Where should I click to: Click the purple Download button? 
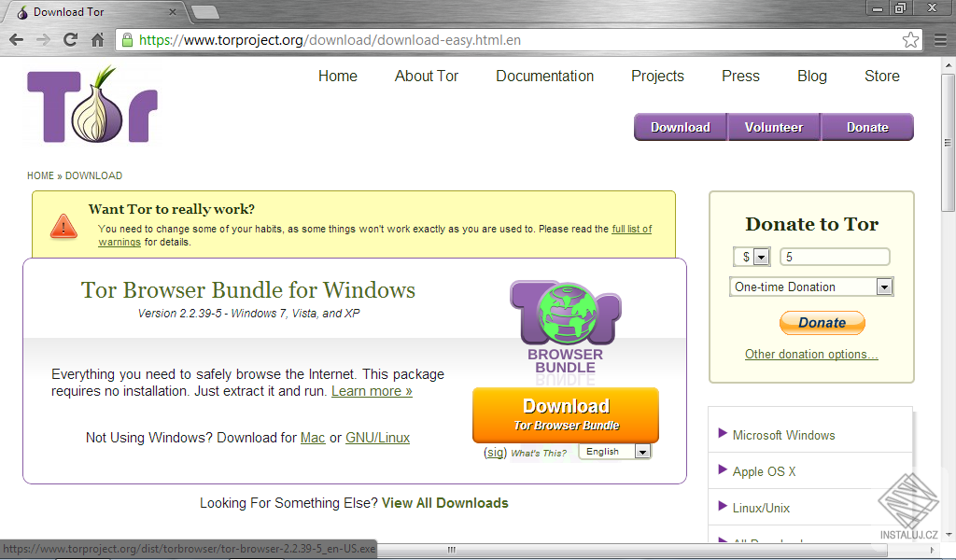[x=681, y=127]
